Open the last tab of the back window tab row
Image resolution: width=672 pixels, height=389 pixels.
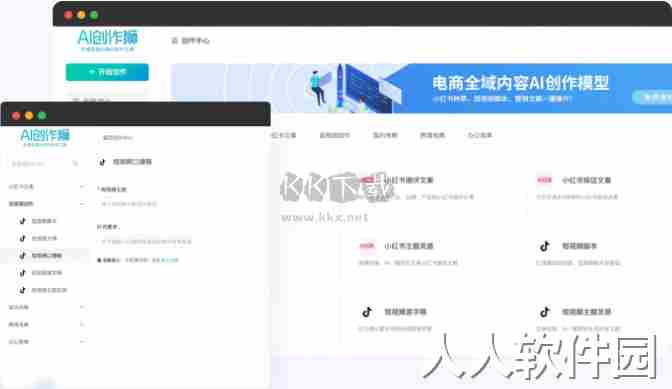[x=480, y=135]
